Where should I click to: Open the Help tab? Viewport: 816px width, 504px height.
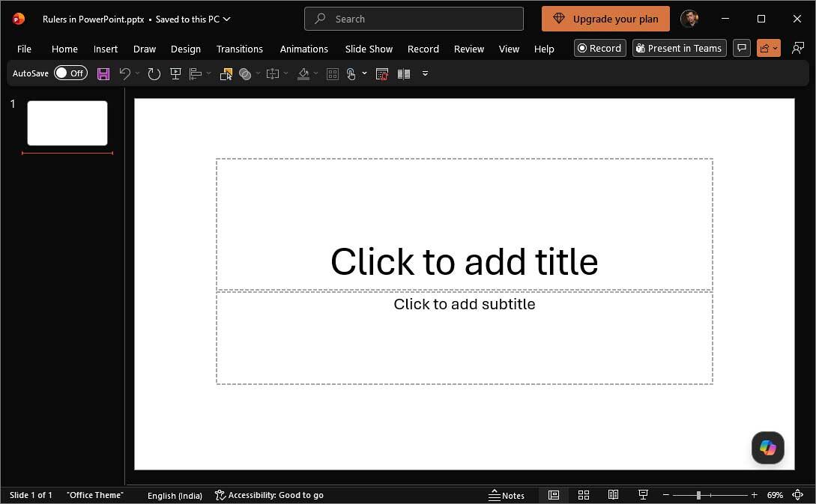coord(544,49)
